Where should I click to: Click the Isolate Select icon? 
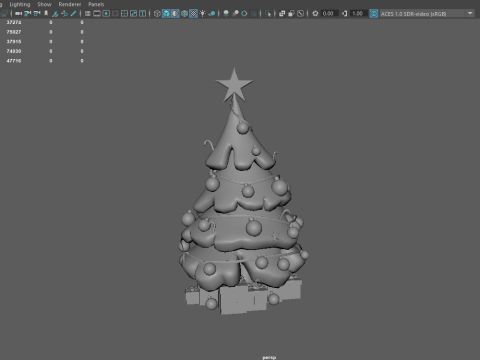coord(268,14)
